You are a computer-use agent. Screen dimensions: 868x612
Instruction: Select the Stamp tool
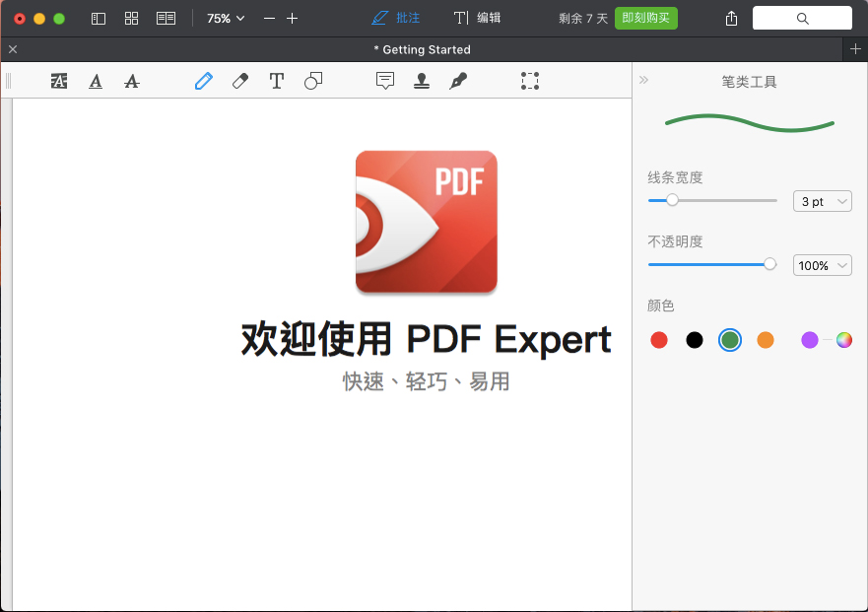422,81
